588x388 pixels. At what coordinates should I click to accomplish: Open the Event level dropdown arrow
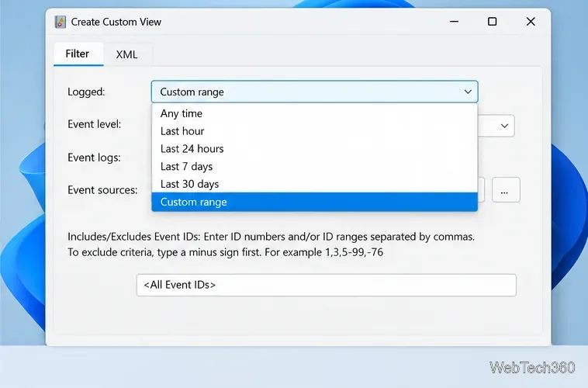504,126
